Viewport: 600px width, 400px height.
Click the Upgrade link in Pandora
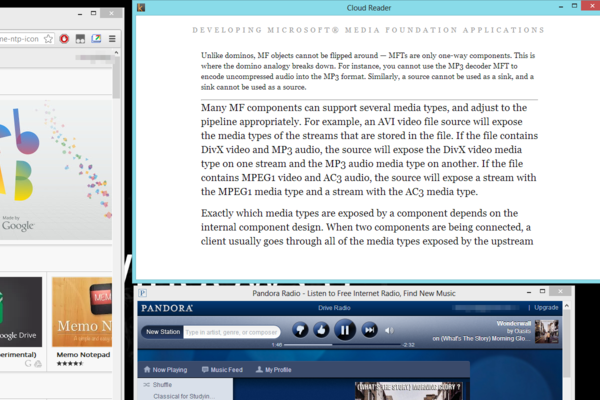coord(546,308)
